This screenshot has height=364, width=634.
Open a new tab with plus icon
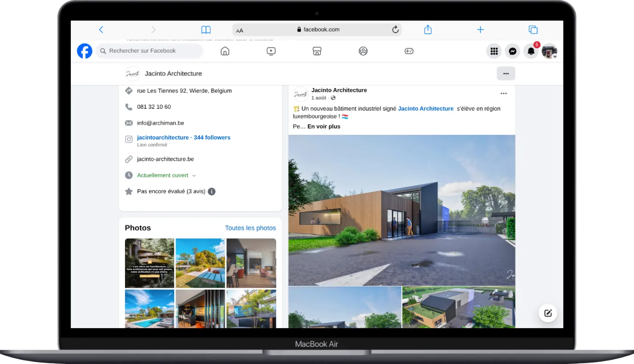[x=481, y=30]
